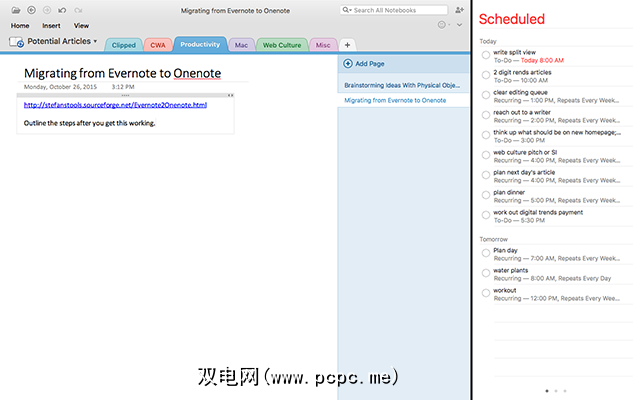Open 'water plants' reminder text

(x=511, y=270)
